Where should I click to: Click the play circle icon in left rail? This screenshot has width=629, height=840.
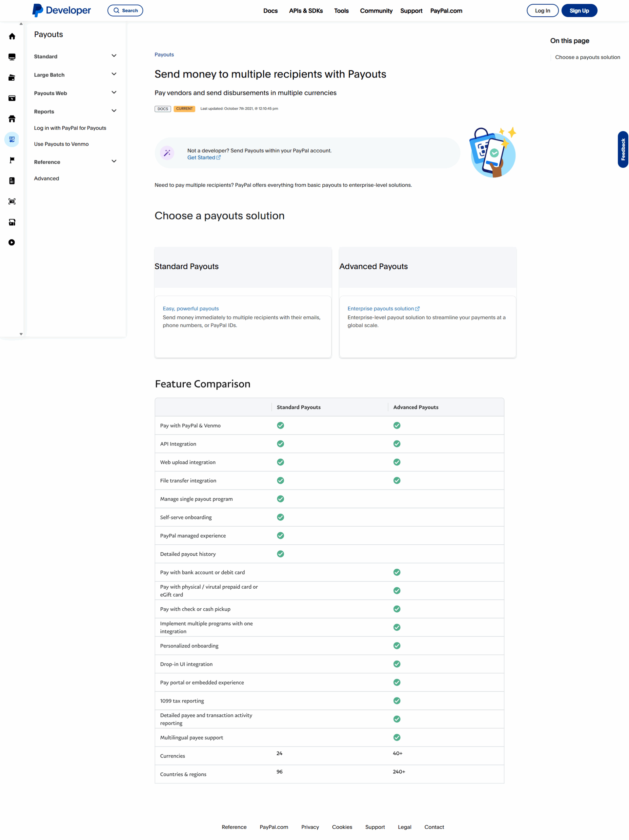(x=12, y=242)
